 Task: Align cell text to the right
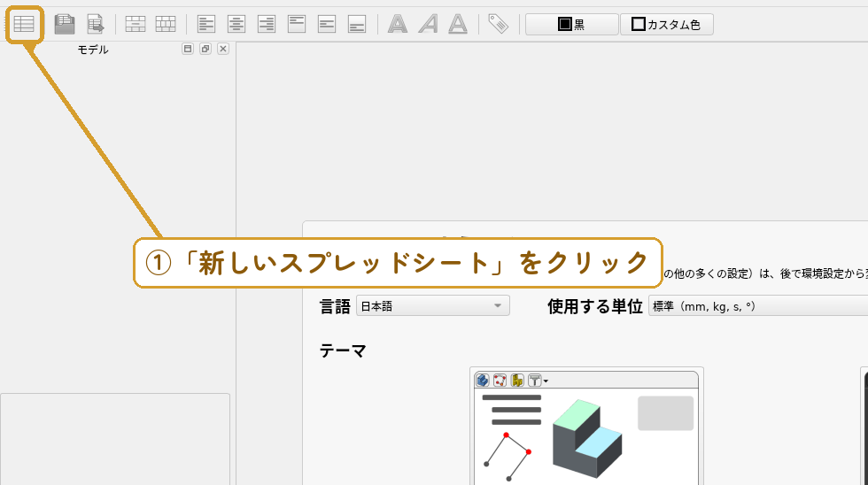[x=267, y=24]
